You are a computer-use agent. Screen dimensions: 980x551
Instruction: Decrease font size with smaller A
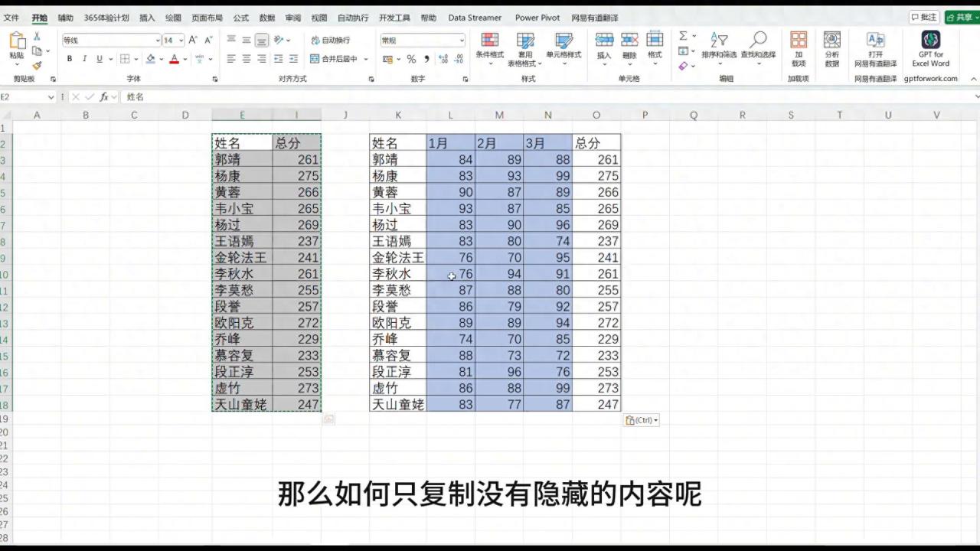pyautogui.click(x=207, y=40)
